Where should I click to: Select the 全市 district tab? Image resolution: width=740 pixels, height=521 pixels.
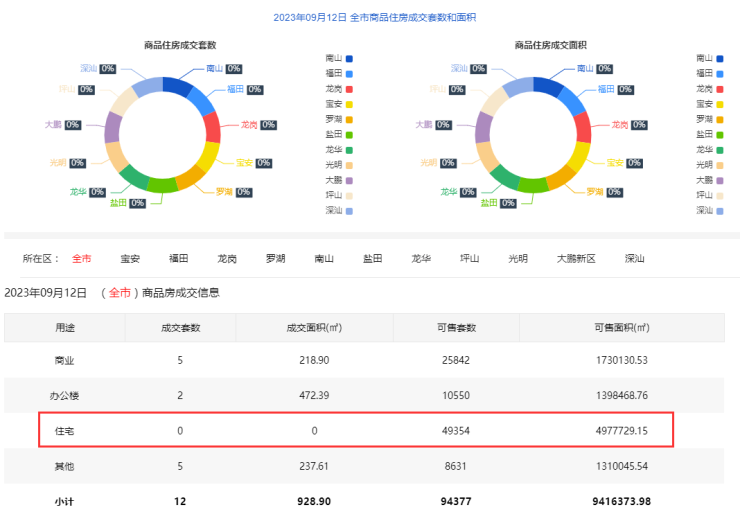(x=81, y=258)
